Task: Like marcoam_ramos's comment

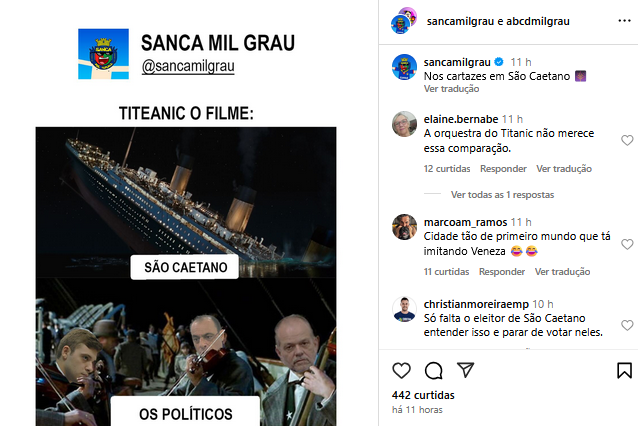Action: [627, 244]
